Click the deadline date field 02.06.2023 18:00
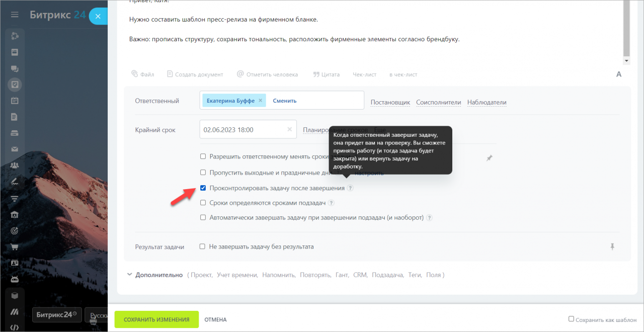 tap(248, 129)
